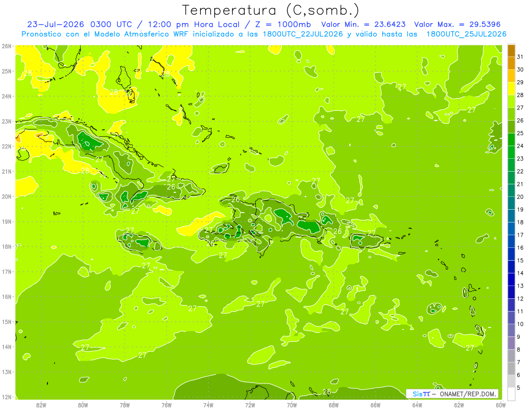This screenshot has width=532, height=411.
Task: Click the color scale value 31
Action: (x=520, y=57)
